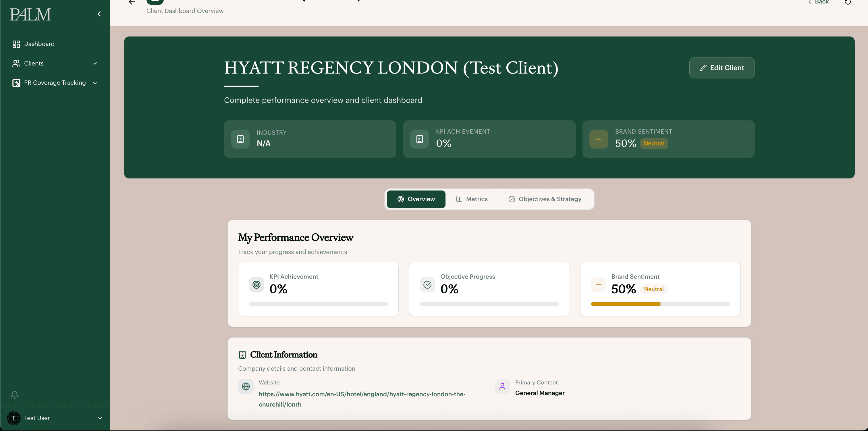Screen dimensions: 868x431
Task: Click the Objectives check-circle icon
Action: [512, 199]
